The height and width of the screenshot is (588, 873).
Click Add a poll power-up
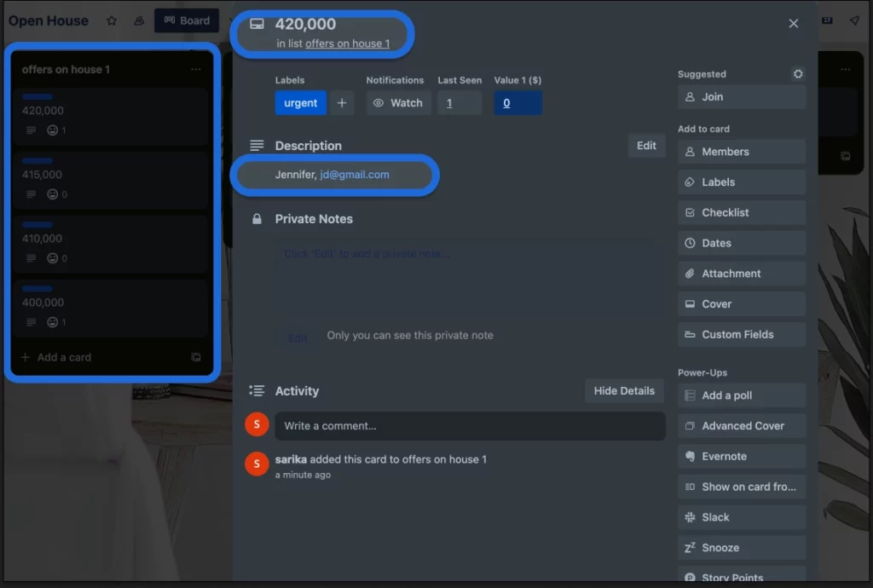742,395
